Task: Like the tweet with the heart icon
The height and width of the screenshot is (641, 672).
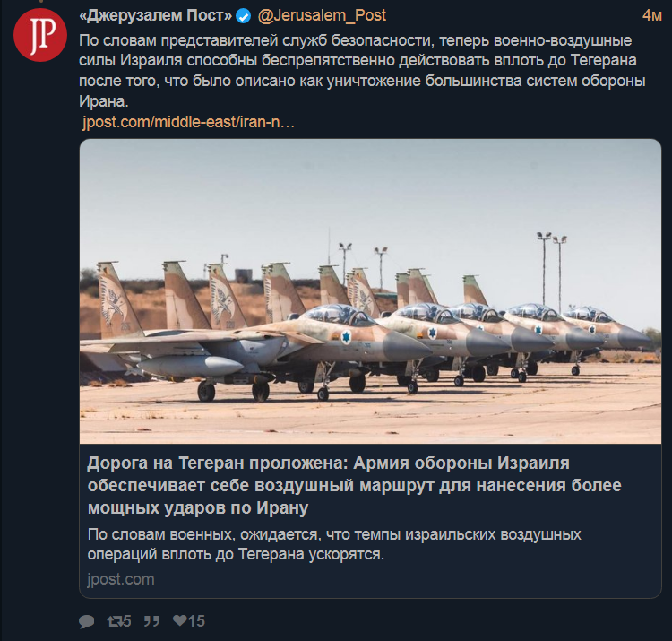Action: coord(179,620)
